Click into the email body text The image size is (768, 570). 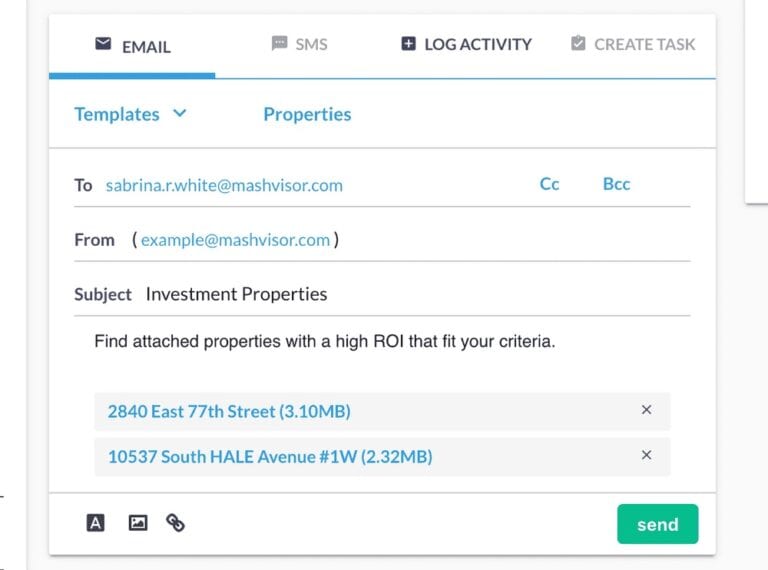324,342
